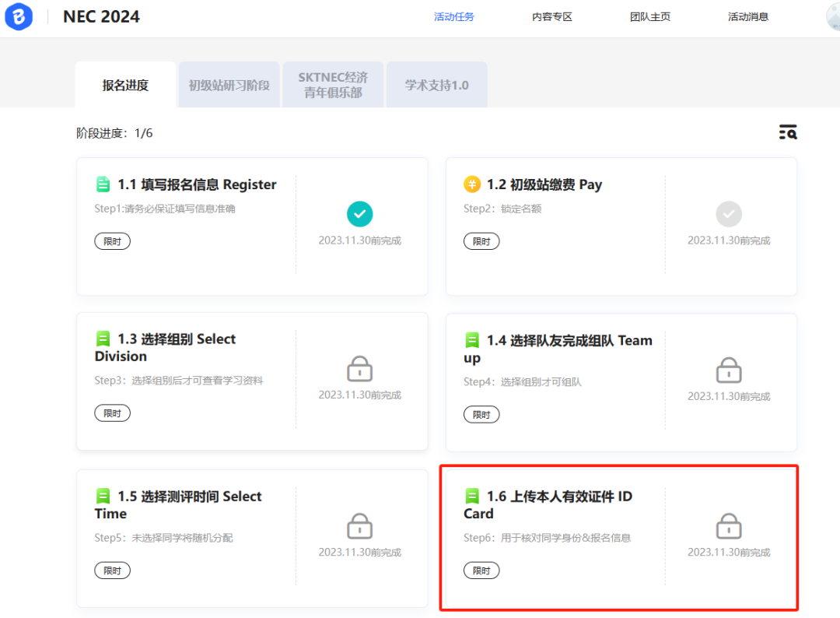Click the deadline text on ID Card card
The image size is (840, 618).
[x=729, y=552]
